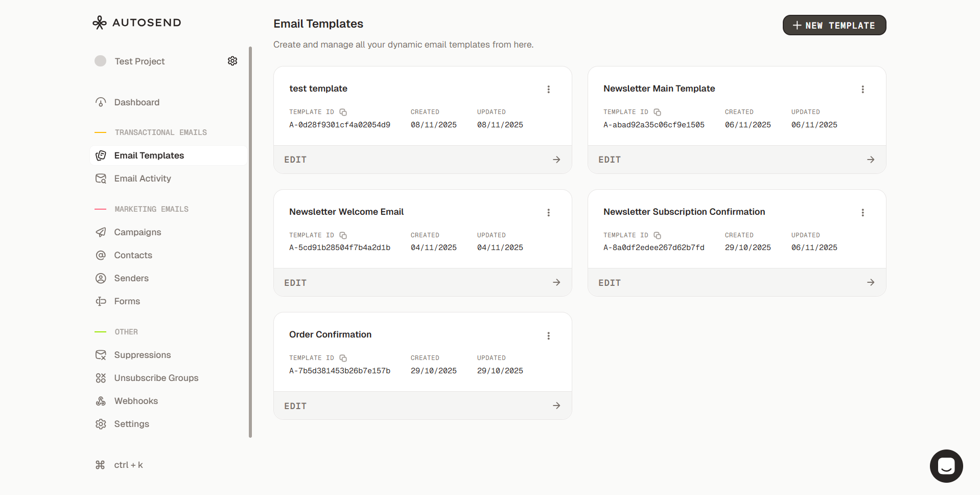Select Campaigns under Marketing Emails

137,232
